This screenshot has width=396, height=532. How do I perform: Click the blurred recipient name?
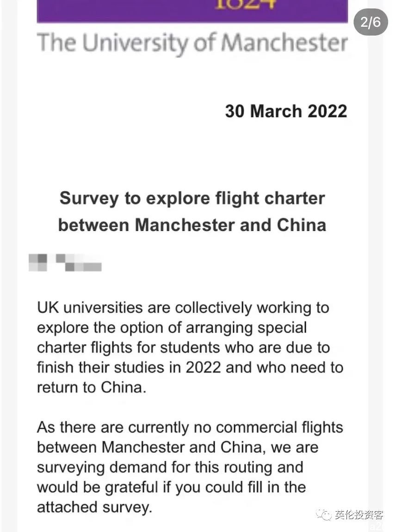(x=65, y=262)
